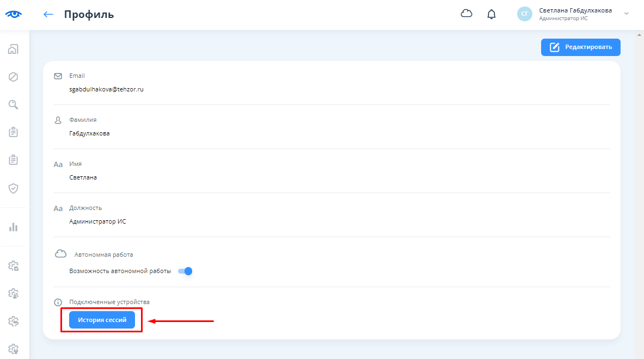Click the eye logo in top-left corner
The width and height of the screenshot is (644, 359).
(14, 15)
